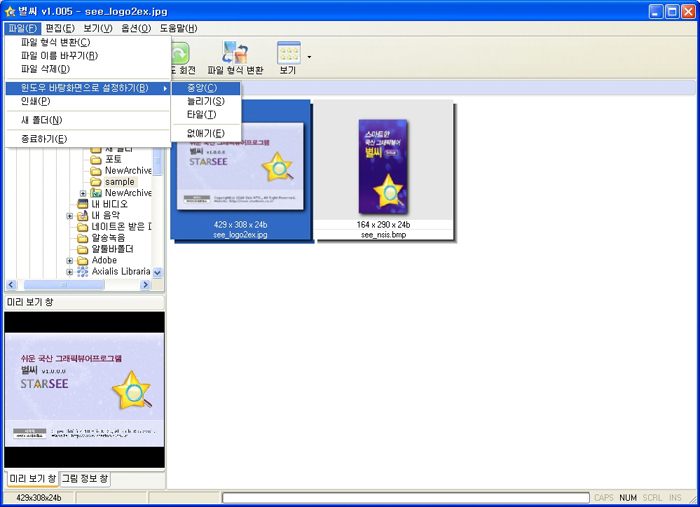Open the 옵션(O) menu
This screenshot has height=507, width=700.
coord(136,29)
